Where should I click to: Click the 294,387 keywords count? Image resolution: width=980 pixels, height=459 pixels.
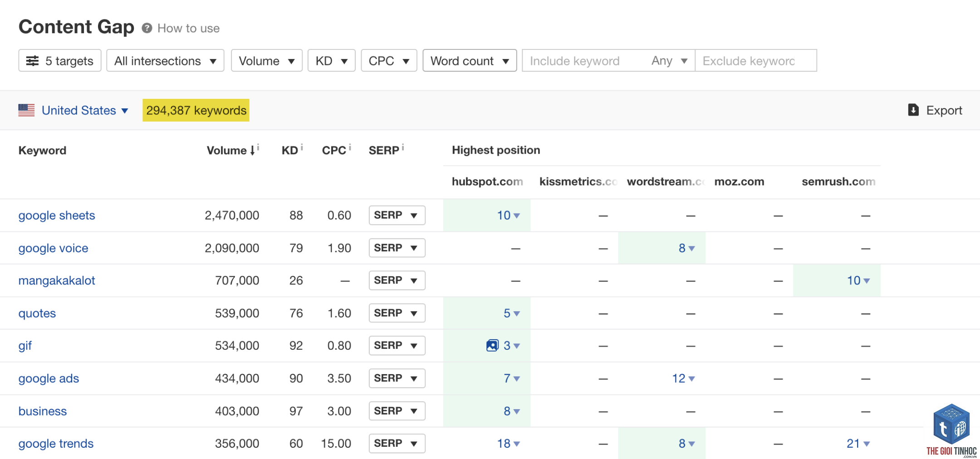click(196, 110)
